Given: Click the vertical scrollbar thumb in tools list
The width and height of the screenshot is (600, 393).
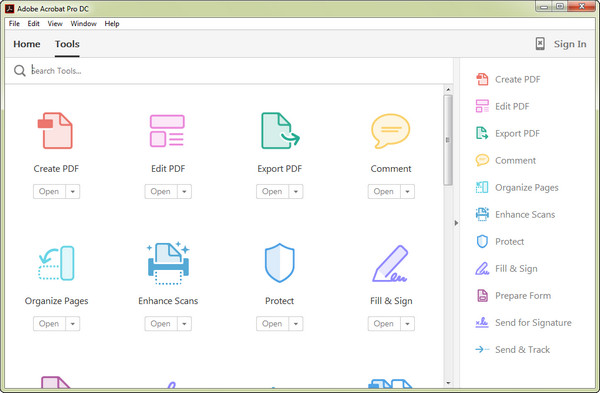Looking at the screenshot, I should click(x=448, y=140).
